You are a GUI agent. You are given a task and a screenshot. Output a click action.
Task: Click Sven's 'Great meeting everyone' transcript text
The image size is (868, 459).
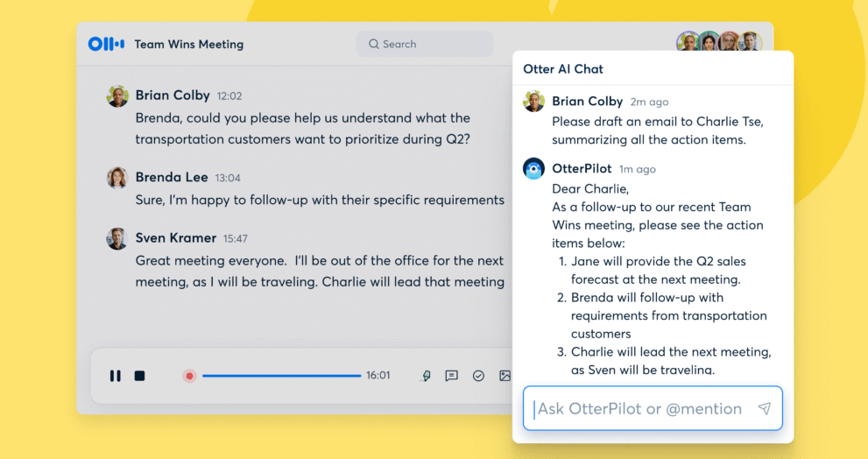tap(320, 272)
